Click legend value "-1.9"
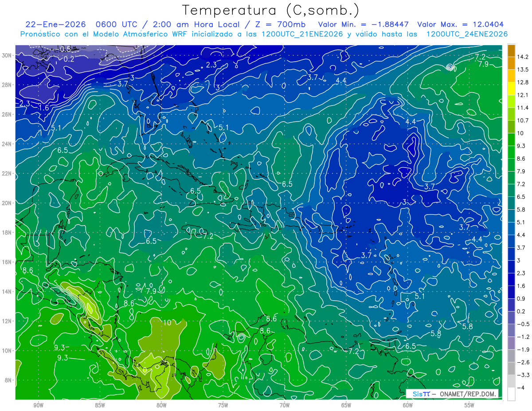Image resolution: width=532 pixels, height=411 pixels. pos(524,349)
